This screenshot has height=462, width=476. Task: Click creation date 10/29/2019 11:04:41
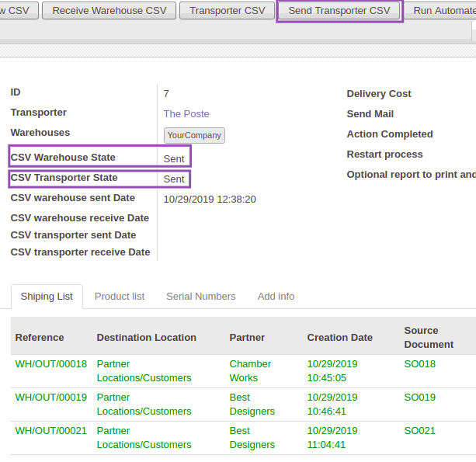pos(332,438)
